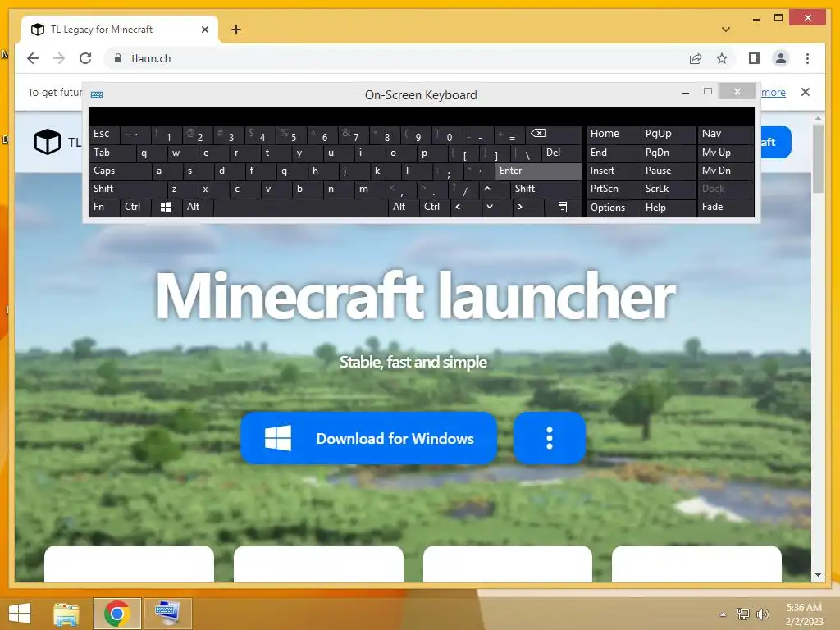Click the Windows logo key on keyboard
Viewport: 840px width, 630px height.
click(x=166, y=207)
